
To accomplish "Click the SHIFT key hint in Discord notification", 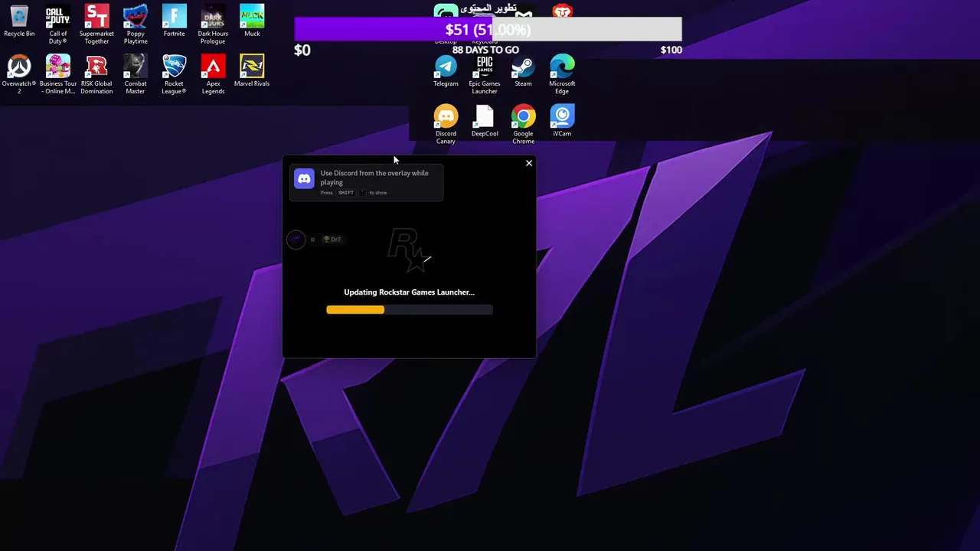I will pos(346,193).
